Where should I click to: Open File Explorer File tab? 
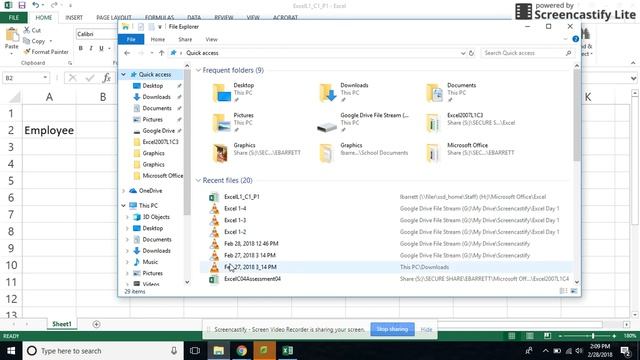coord(131,39)
